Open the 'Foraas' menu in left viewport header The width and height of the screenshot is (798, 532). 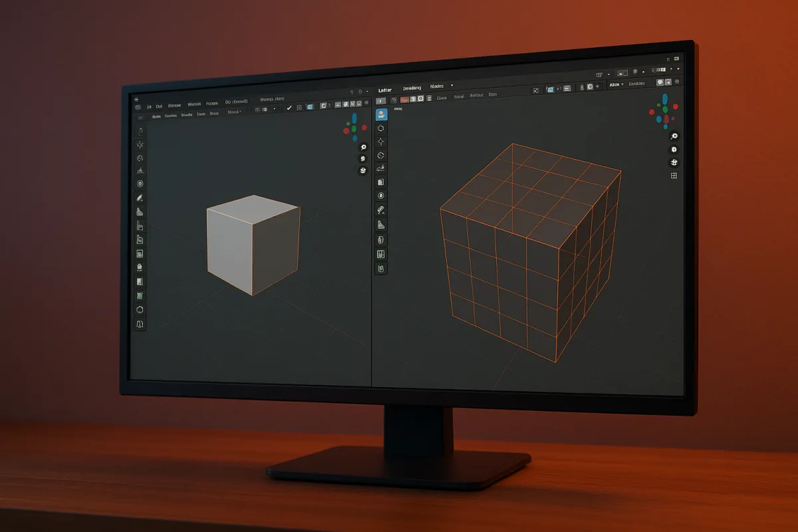(211, 104)
